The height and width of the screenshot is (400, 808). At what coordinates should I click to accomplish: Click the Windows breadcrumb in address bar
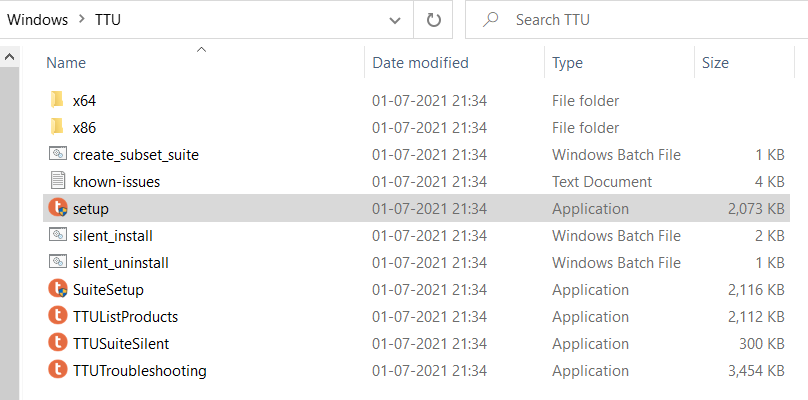coord(38,20)
